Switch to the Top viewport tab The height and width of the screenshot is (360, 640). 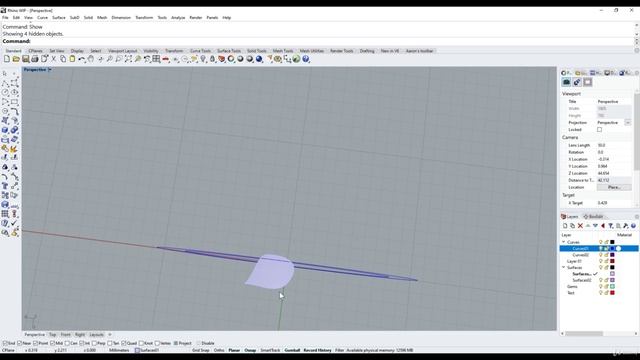pyautogui.click(x=52, y=335)
